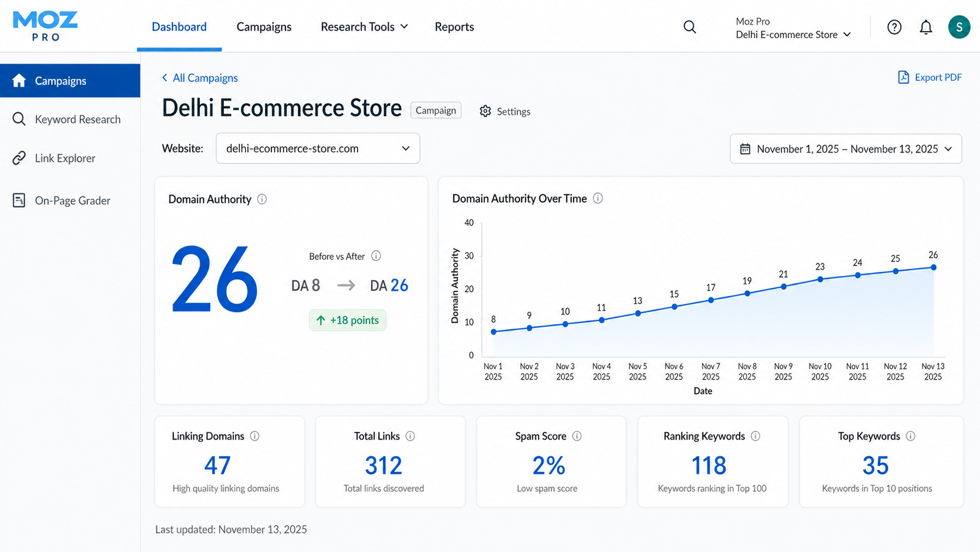980x552 pixels.
Task: Switch to the Dashboard tab
Action: (x=179, y=27)
